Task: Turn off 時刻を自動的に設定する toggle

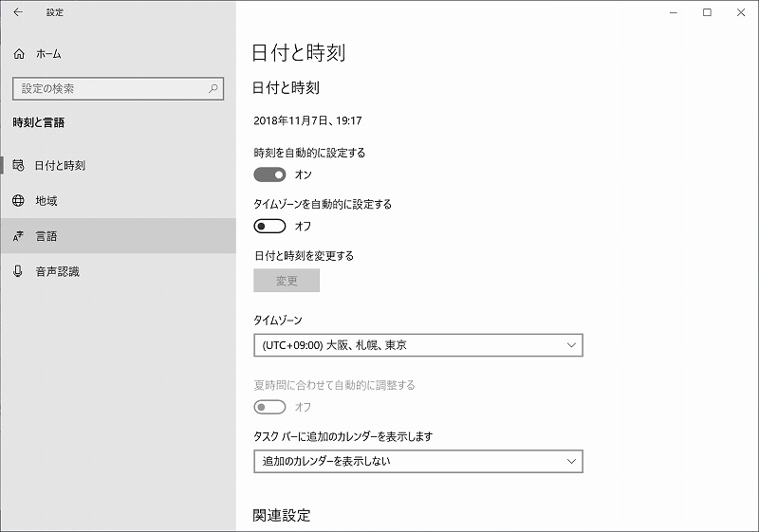Action: point(269,174)
